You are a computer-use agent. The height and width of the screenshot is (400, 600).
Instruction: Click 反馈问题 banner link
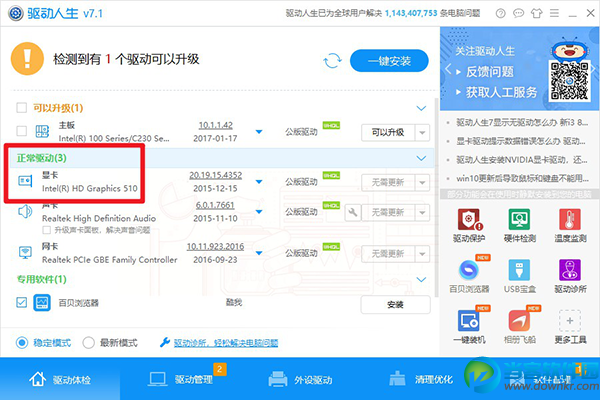click(489, 72)
